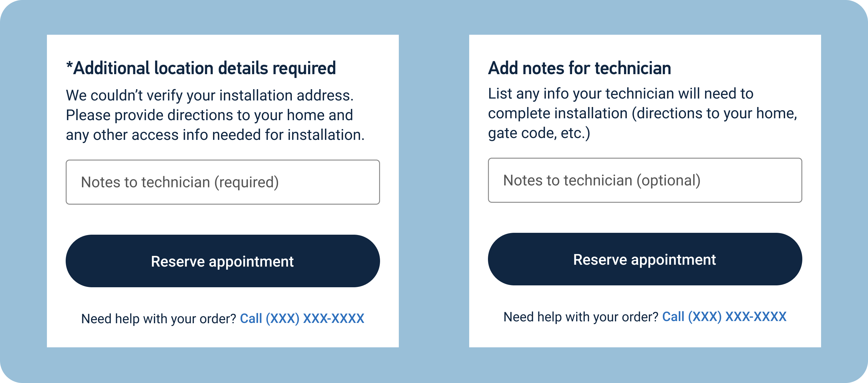Screen dimensions: 868x383
Task: Open the Call (XXX) XXX-XXXX link, left card
Action: point(302,318)
